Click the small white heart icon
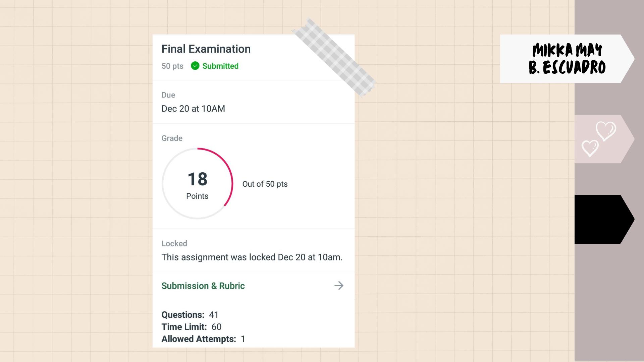This screenshot has width=644, height=362. click(x=590, y=148)
